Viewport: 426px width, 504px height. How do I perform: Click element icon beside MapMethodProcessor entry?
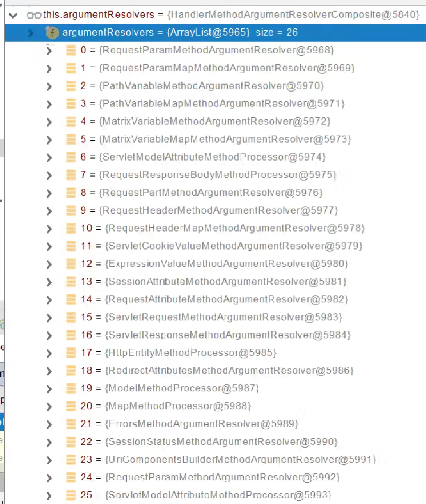pos(71,406)
